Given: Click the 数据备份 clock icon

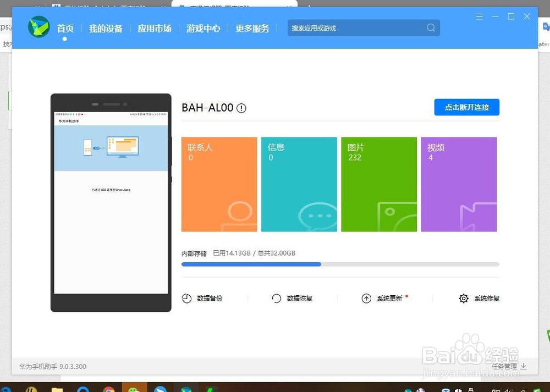Looking at the screenshot, I should [186, 299].
